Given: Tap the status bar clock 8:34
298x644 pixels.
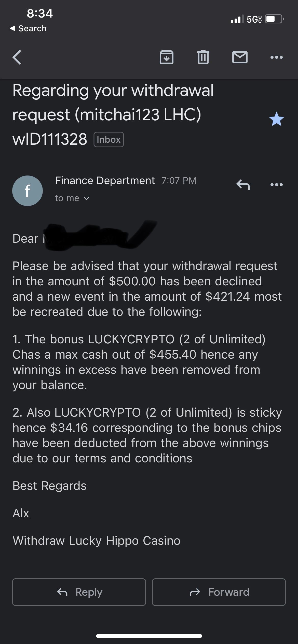Looking at the screenshot, I should tap(40, 13).
